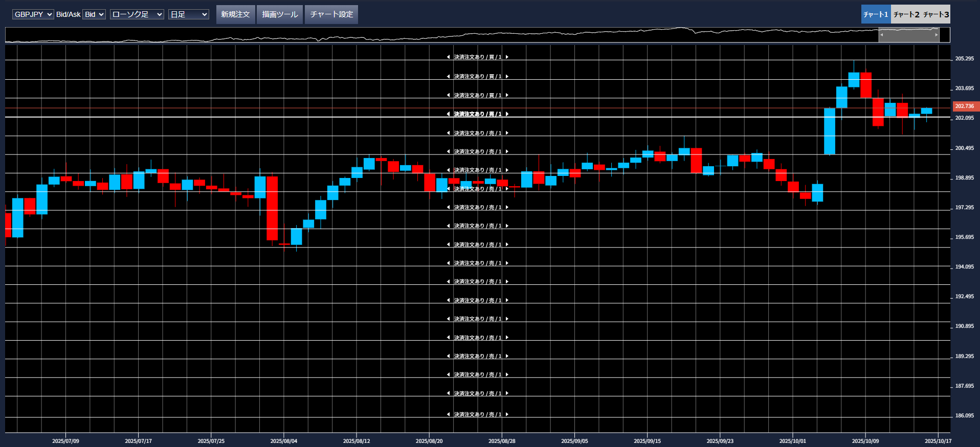This screenshot has height=447, width=980.
Task: Click left arrow on bottommost 売 order label
Action: [x=449, y=414]
